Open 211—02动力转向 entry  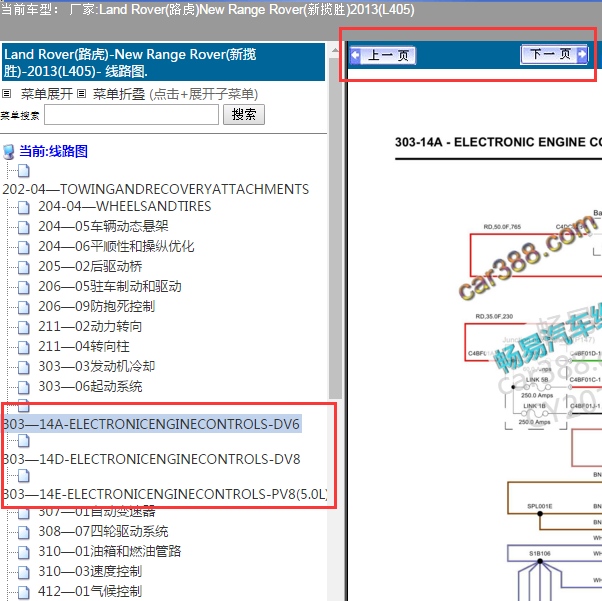click(x=90, y=326)
